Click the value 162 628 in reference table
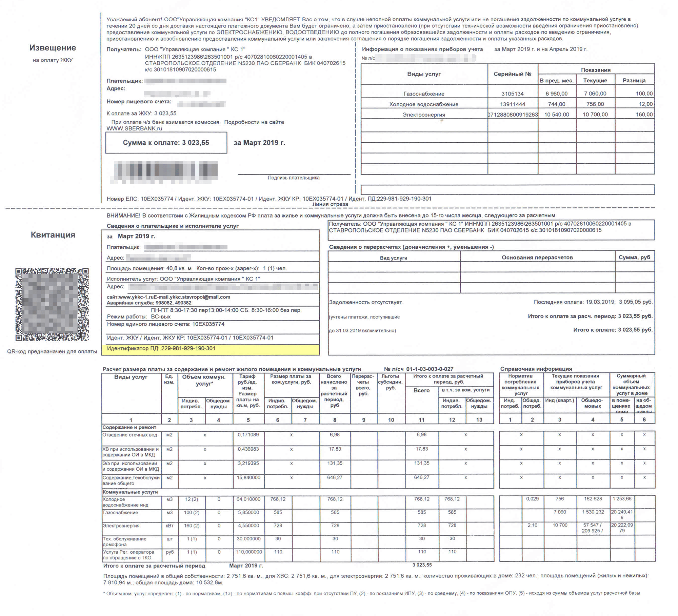Image resolution: width=678 pixels, height=616 pixels. [x=593, y=499]
